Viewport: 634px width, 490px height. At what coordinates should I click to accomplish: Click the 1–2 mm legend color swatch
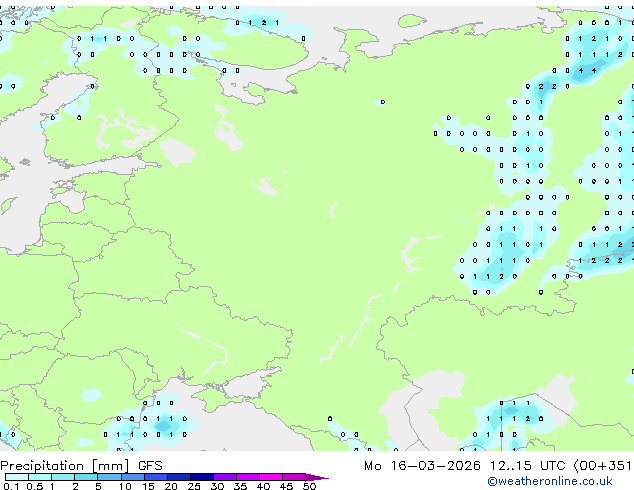click(x=63, y=477)
